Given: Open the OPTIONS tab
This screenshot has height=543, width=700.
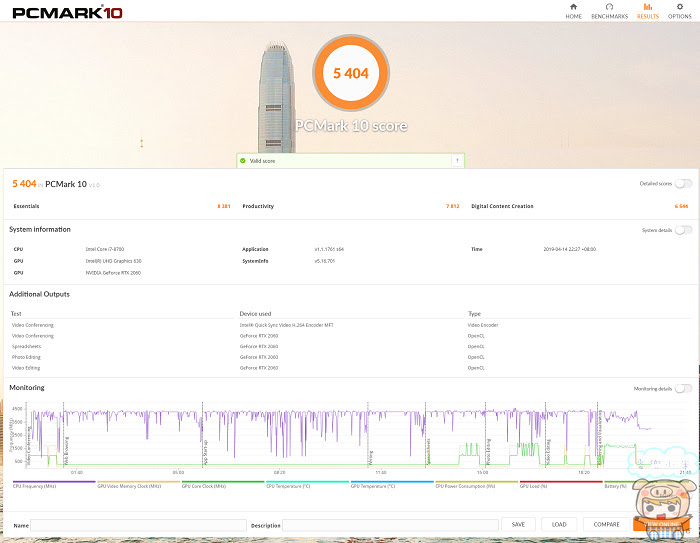Looking at the screenshot, I should tap(679, 11).
